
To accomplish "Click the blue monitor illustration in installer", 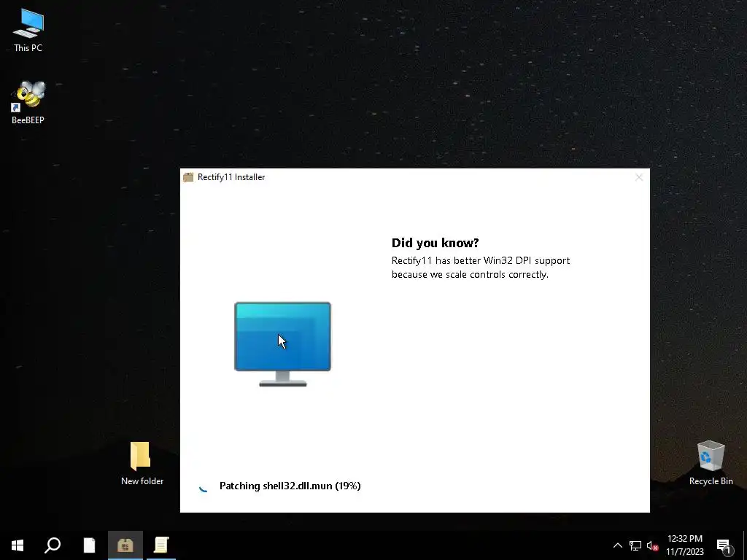I will (x=282, y=344).
